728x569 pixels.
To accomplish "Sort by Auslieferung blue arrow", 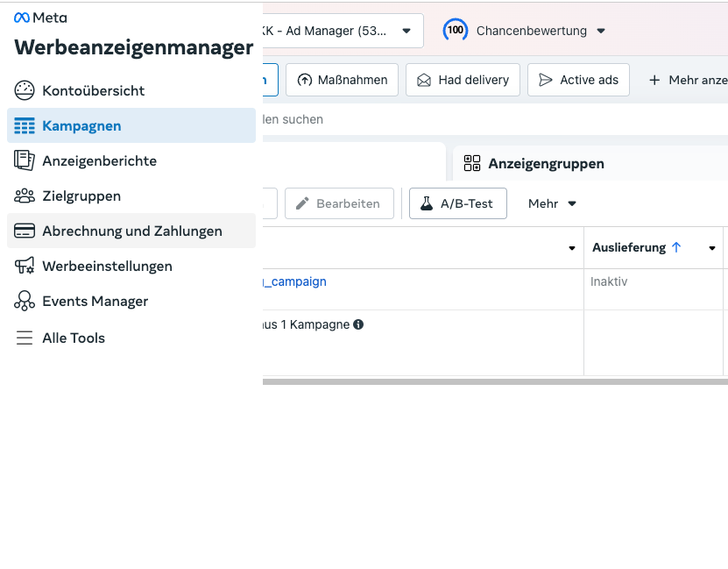I will coord(676,247).
